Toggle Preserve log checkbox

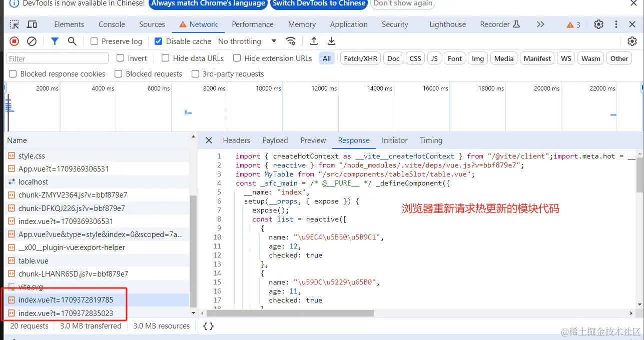pyautogui.click(x=94, y=41)
